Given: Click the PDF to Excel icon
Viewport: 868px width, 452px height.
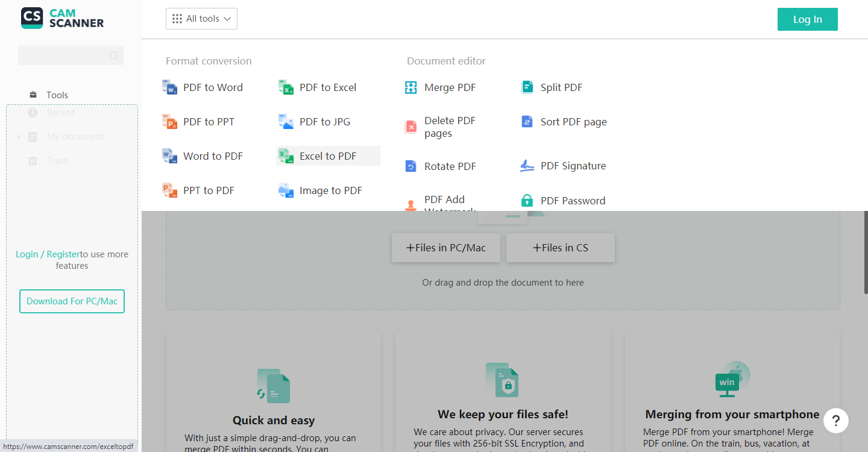Looking at the screenshot, I should (x=286, y=87).
